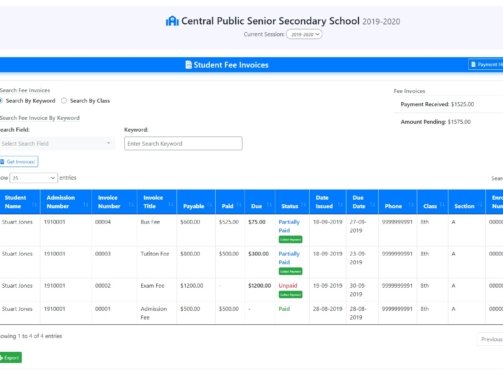This screenshot has width=503, height=378.
Task: Open Payment History button at top right
Action: pos(486,64)
